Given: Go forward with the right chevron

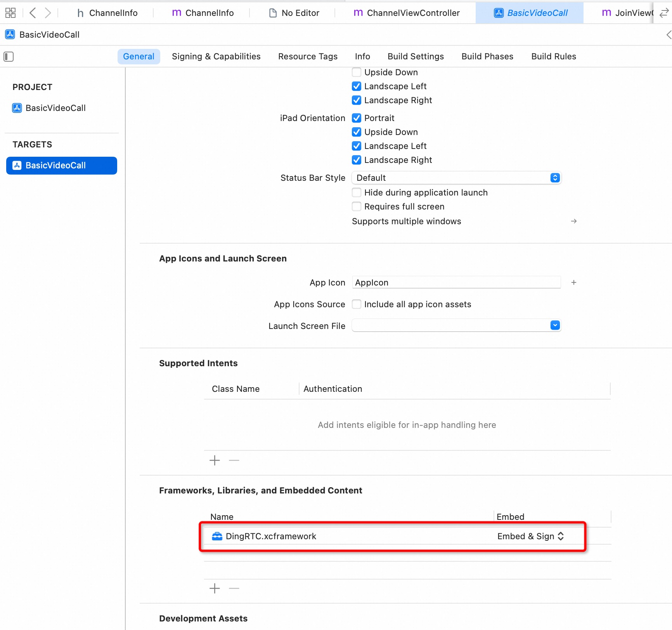Looking at the screenshot, I should tap(48, 13).
